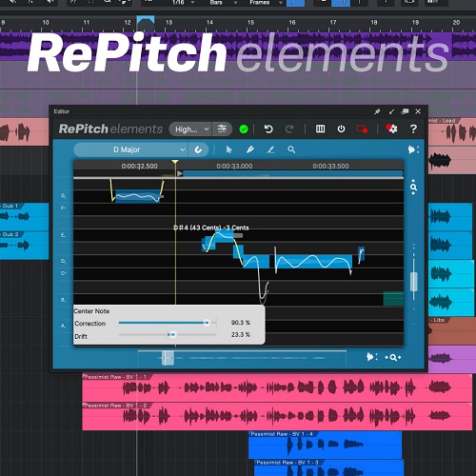Viewport: 476px width, 476px height.
Task: Select the pen draw tool
Action: [250, 149]
